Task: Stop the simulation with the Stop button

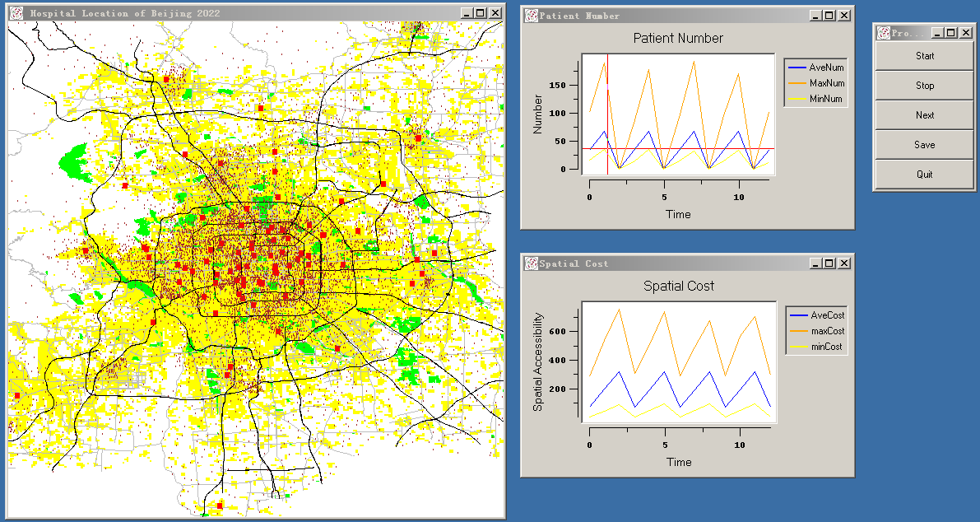Action: (x=925, y=86)
